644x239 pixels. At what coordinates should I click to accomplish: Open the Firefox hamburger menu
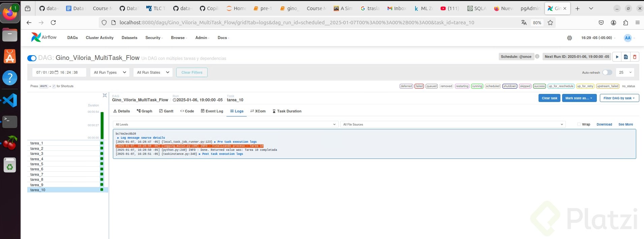coord(637,23)
